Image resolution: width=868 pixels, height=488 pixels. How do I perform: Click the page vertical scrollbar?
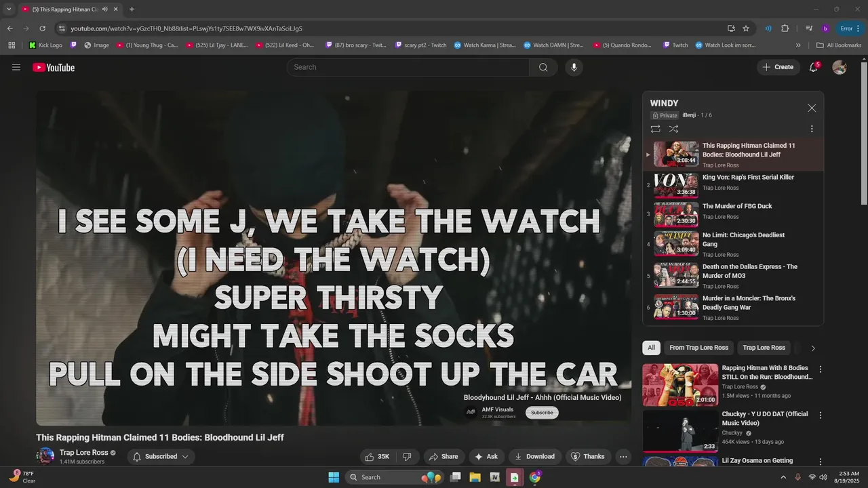tap(864, 132)
